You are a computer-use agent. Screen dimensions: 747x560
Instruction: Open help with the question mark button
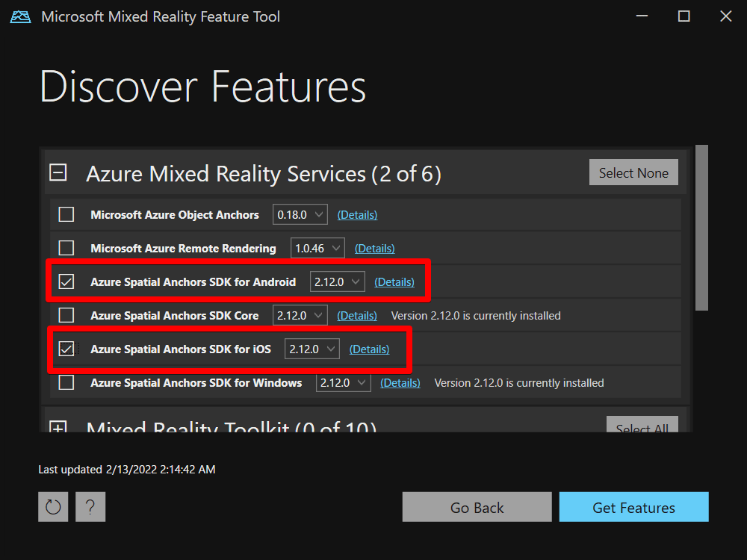(90, 507)
